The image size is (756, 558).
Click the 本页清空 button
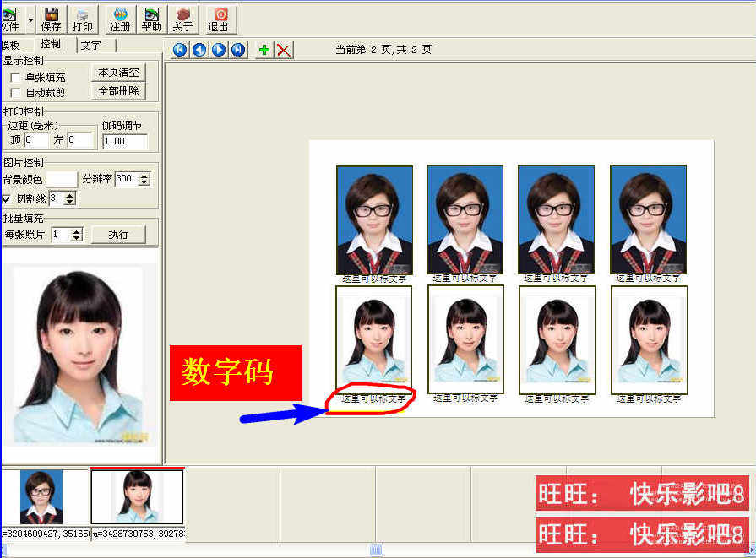tap(118, 73)
